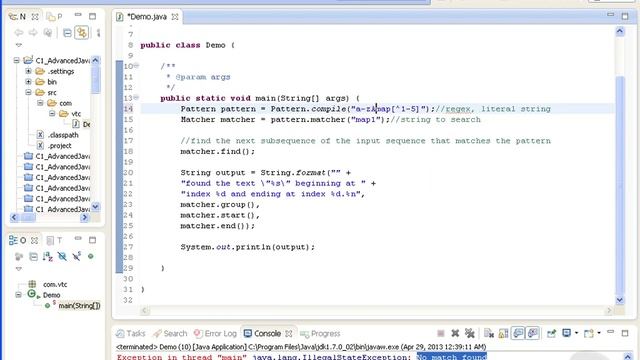Open the Search tab
The width and height of the screenshot is (640, 360).
pyautogui.click(x=170, y=333)
